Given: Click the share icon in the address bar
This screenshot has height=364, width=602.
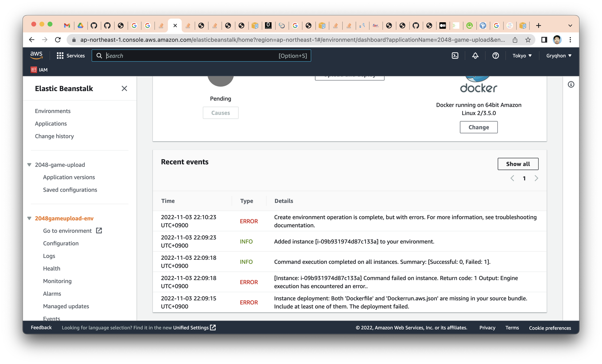Looking at the screenshot, I should [x=515, y=40].
